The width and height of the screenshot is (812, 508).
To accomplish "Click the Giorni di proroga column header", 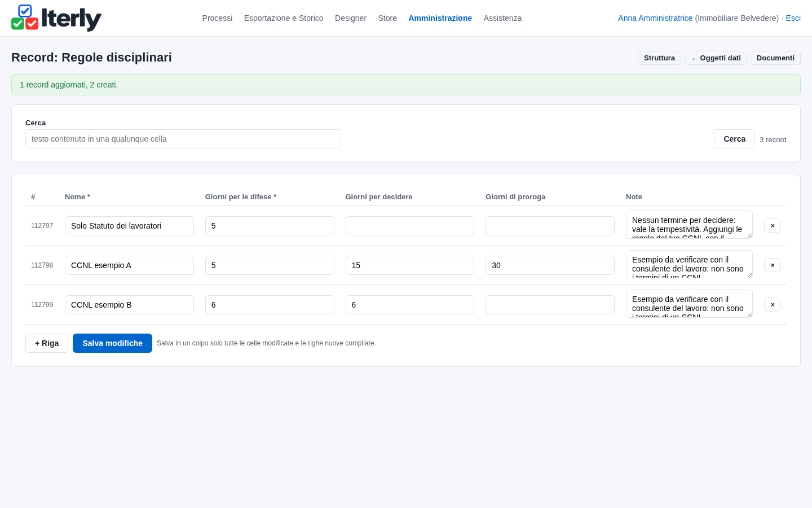I will 515,197.
